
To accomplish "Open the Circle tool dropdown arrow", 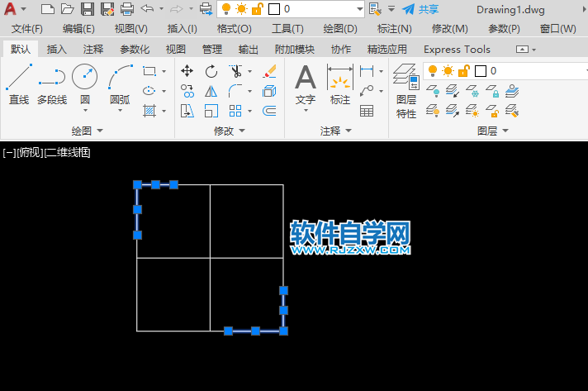I will click(85, 111).
